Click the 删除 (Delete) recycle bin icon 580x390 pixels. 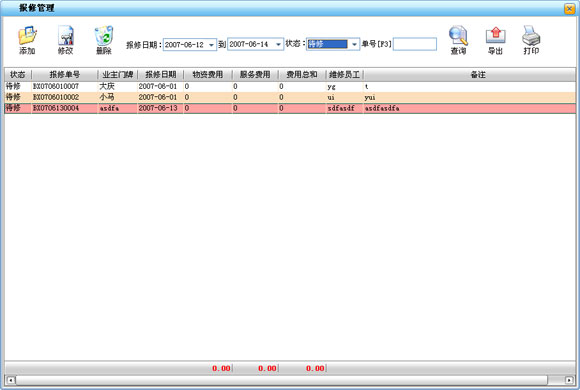click(x=104, y=35)
